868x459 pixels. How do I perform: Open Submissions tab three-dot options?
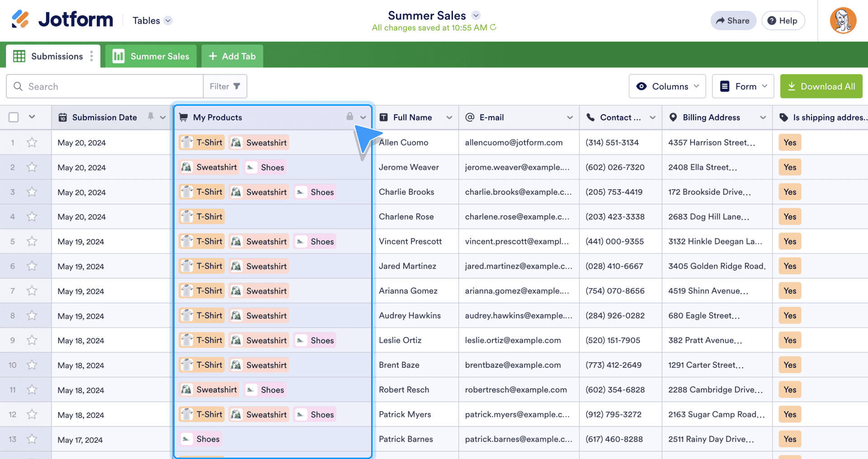click(92, 56)
